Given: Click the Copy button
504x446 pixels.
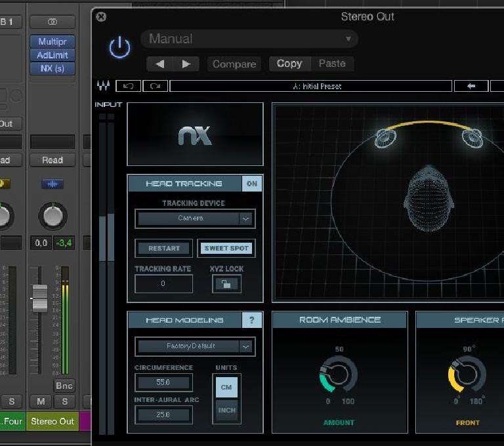Looking at the screenshot, I should pyautogui.click(x=289, y=64).
